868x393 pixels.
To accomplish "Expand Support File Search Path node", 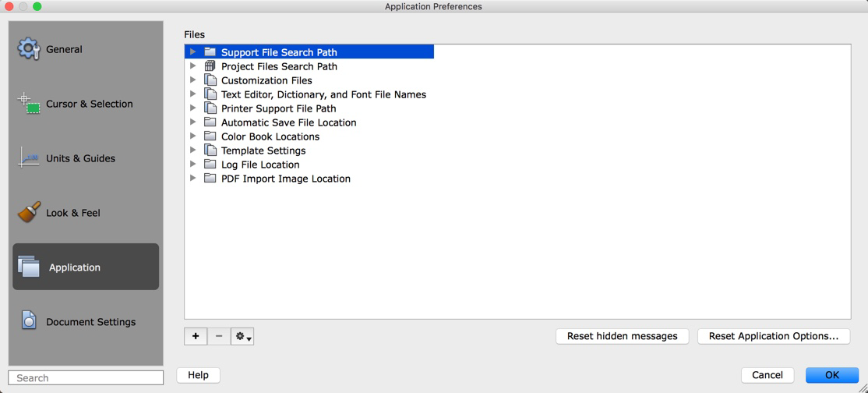I will 193,52.
